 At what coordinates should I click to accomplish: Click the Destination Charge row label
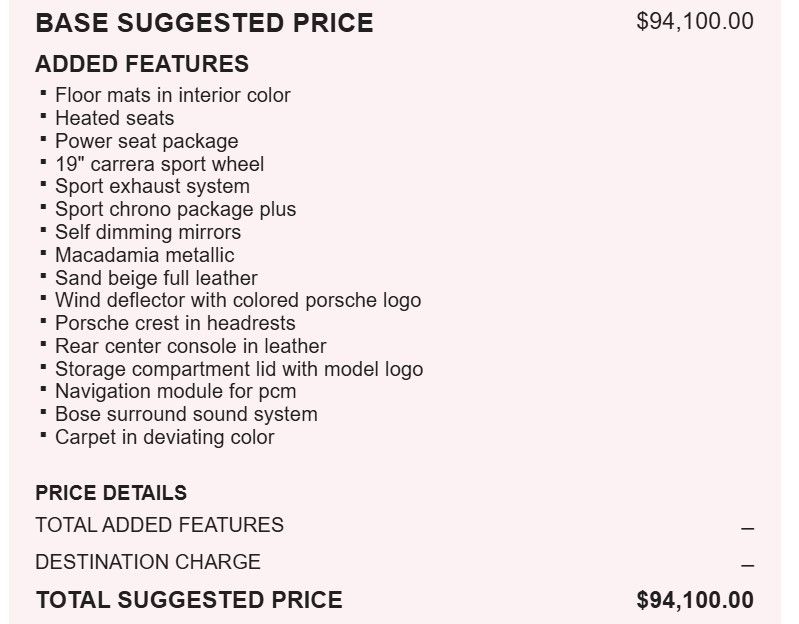(x=148, y=562)
